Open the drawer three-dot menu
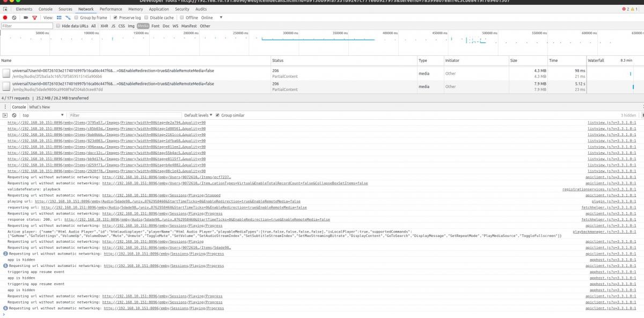Viewport: 644px width, 318px height. click(x=5, y=107)
